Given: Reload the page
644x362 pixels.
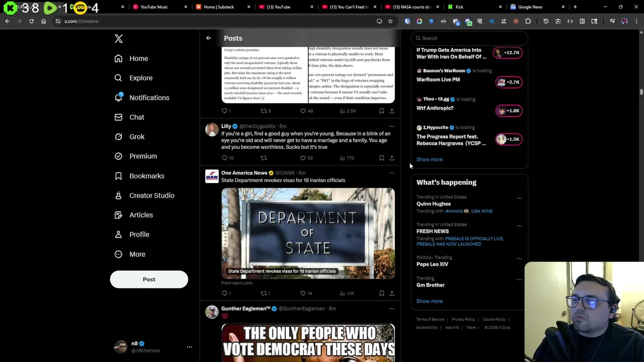Looking at the screenshot, I should click(x=31, y=21).
